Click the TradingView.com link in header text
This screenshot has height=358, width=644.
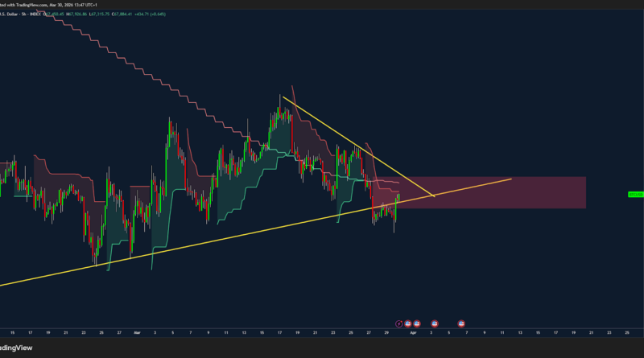pos(31,3)
